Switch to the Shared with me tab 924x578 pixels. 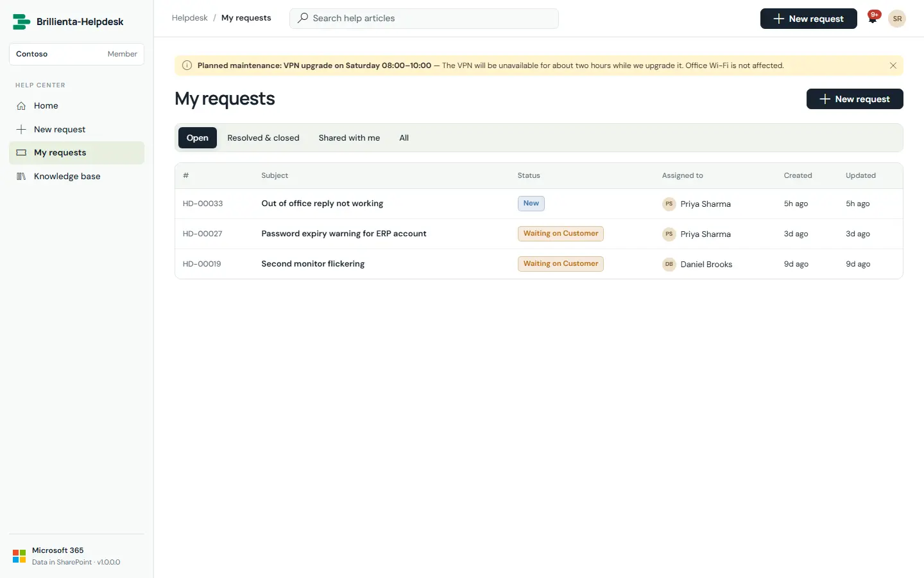pyautogui.click(x=349, y=138)
